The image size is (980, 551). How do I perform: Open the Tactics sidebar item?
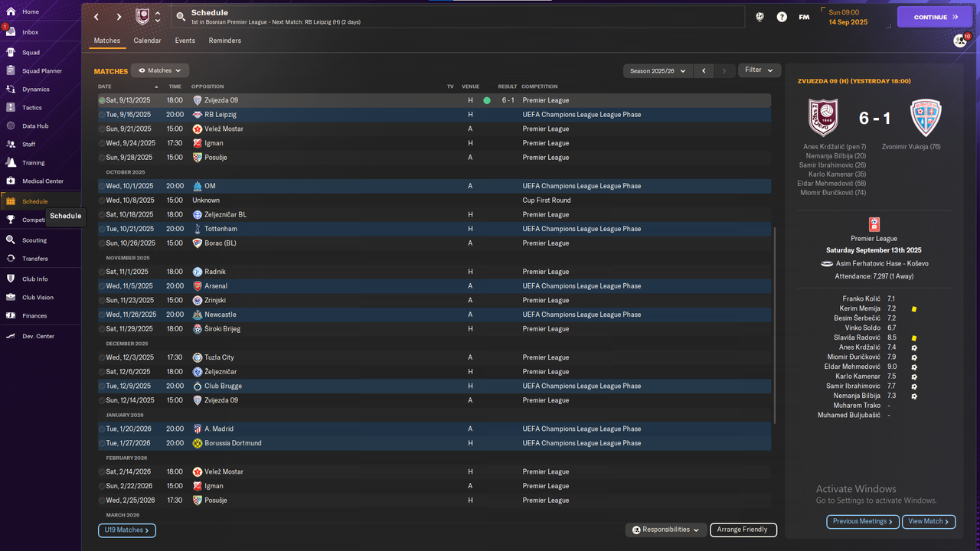32,108
